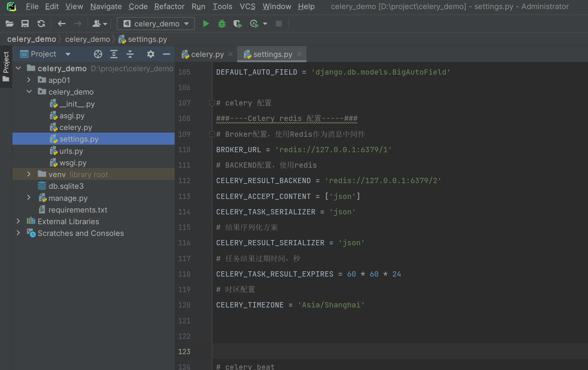Close the celery.py tab
The image size is (588, 370).
click(x=230, y=54)
